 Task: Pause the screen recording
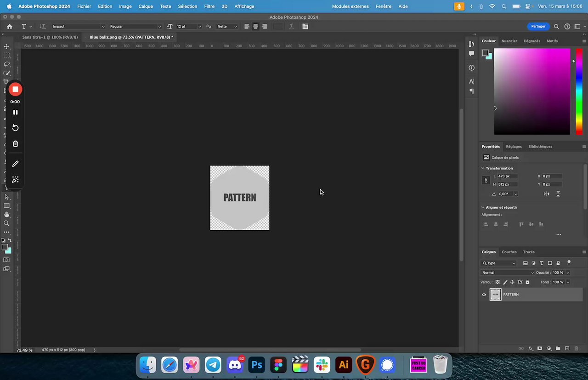click(15, 112)
